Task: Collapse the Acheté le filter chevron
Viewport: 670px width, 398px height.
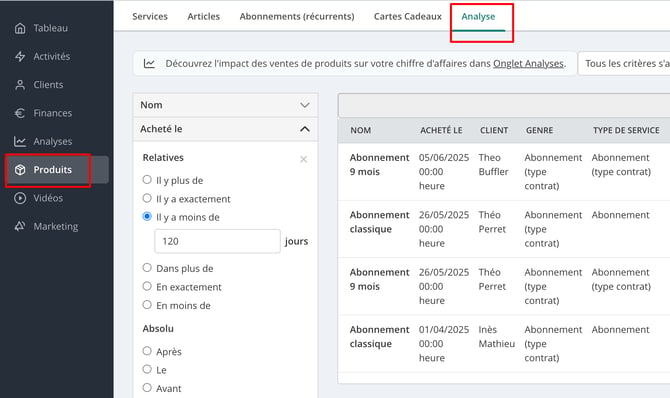Action: pyautogui.click(x=305, y=129)
